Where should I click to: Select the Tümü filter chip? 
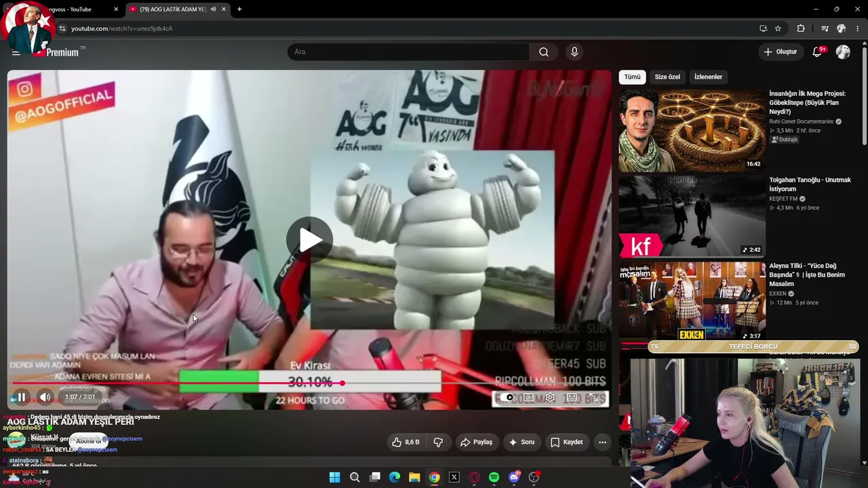(632, 77)
